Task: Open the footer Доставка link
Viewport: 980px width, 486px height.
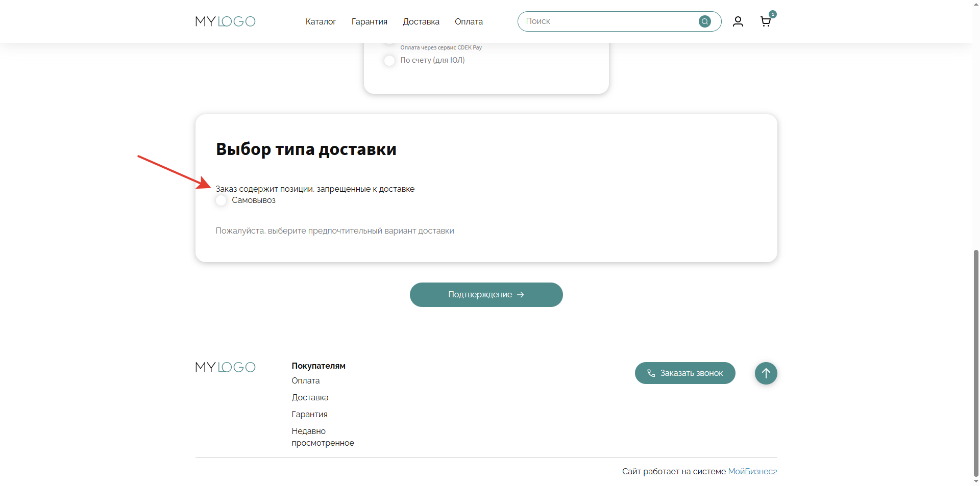Action: [x=310, y=398]
